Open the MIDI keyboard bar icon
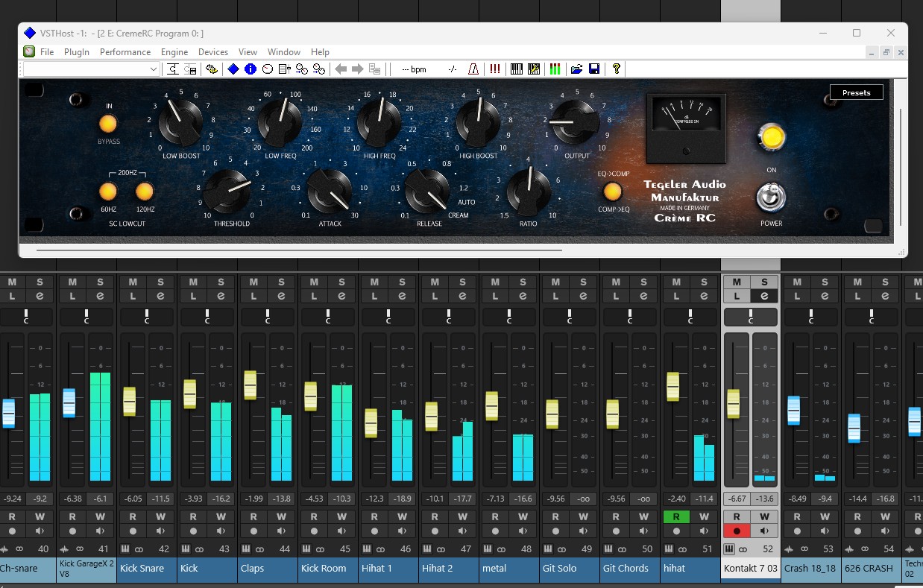 tap(517, 69)
